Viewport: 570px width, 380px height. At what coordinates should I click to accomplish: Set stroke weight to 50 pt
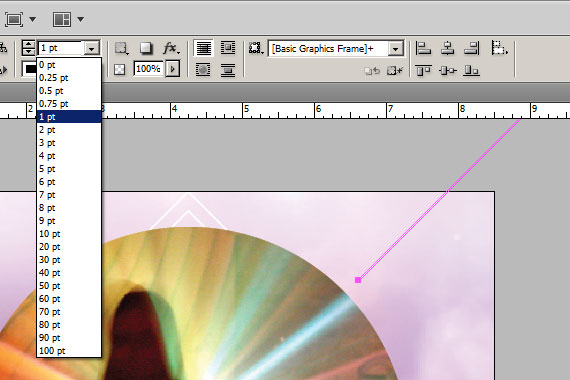(x=69, y=286)
